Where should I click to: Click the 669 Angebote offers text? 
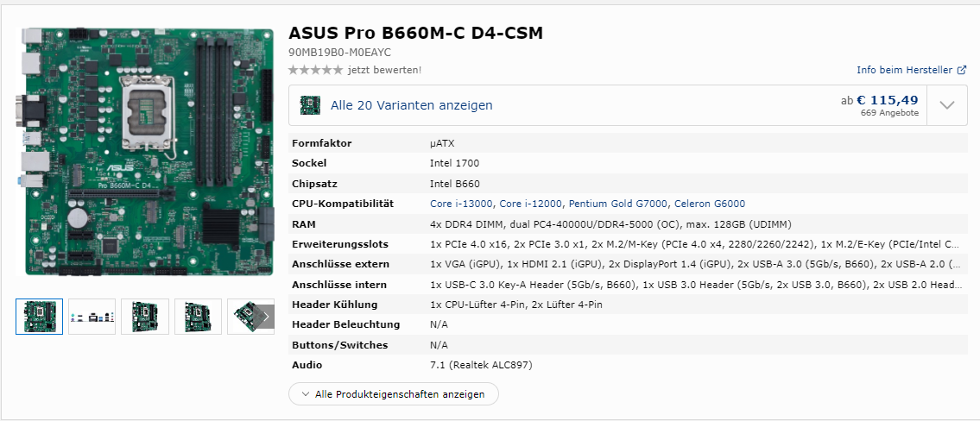[889, 113]
